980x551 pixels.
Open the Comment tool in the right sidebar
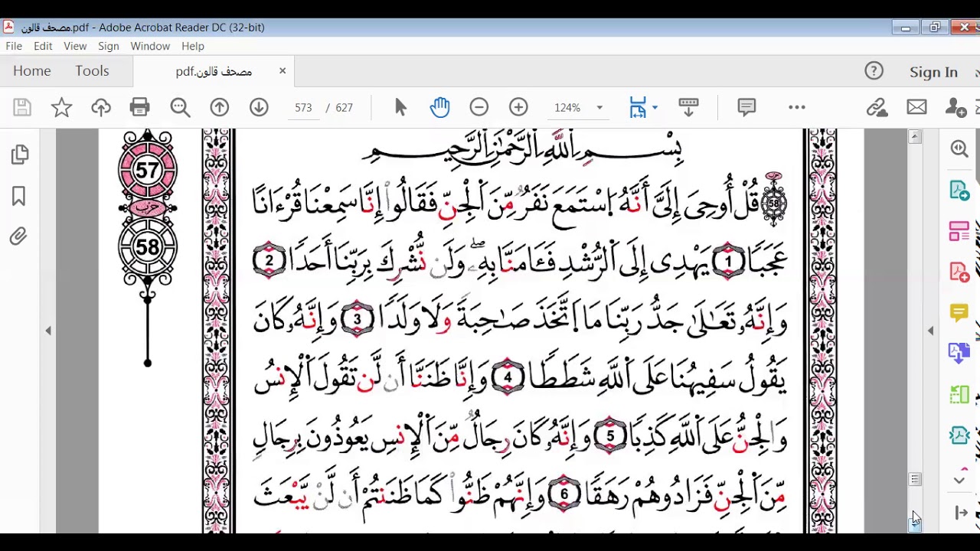click(959, 312)
